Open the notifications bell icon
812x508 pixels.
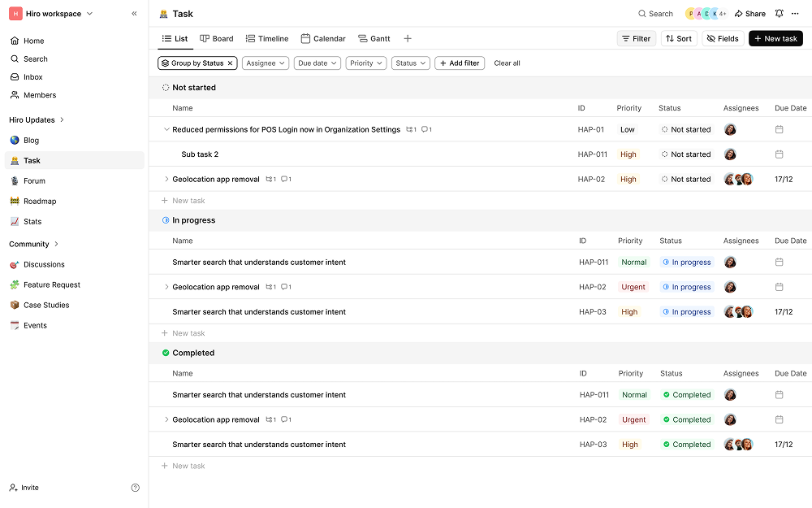click(x=779, y=14)
